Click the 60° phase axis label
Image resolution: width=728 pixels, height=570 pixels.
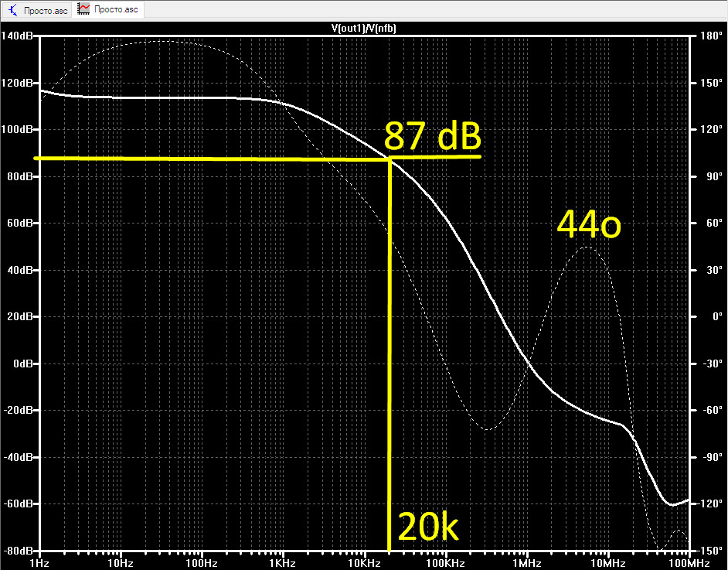point(713,223)
